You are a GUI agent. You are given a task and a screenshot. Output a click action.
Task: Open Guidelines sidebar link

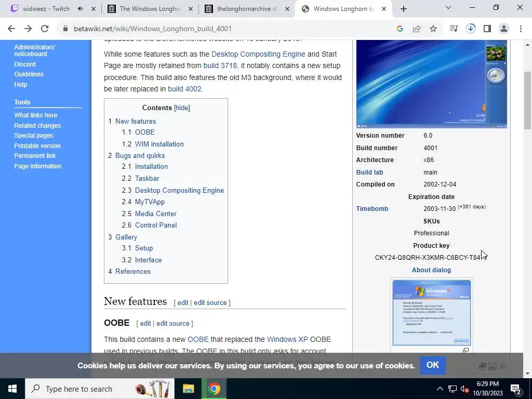(x=29, y=74)
